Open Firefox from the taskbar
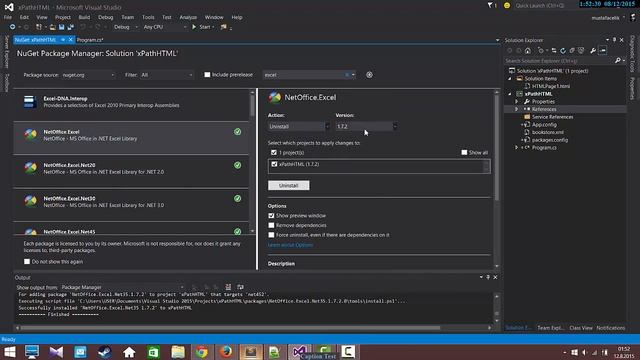 point(226,352)
